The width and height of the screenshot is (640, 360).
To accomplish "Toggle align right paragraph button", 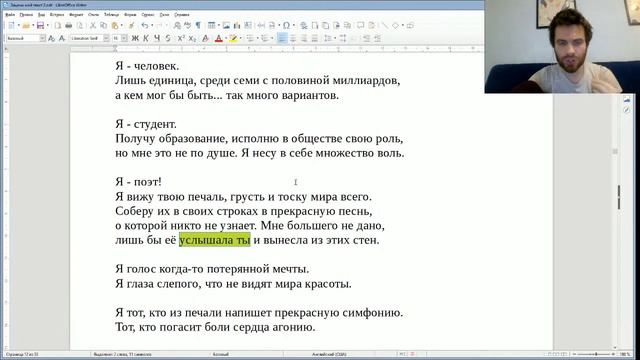I will click(x=304, y=38).
